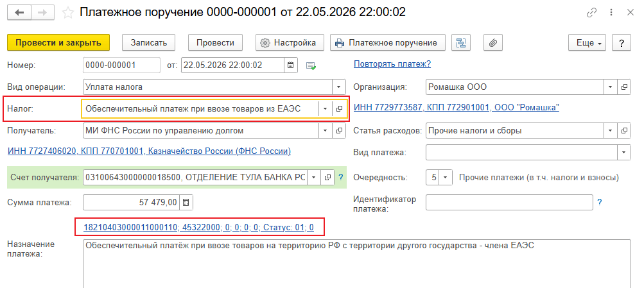644x288 pixels.
Task: Open the Налог item form icon
Action: click(339, 108)
